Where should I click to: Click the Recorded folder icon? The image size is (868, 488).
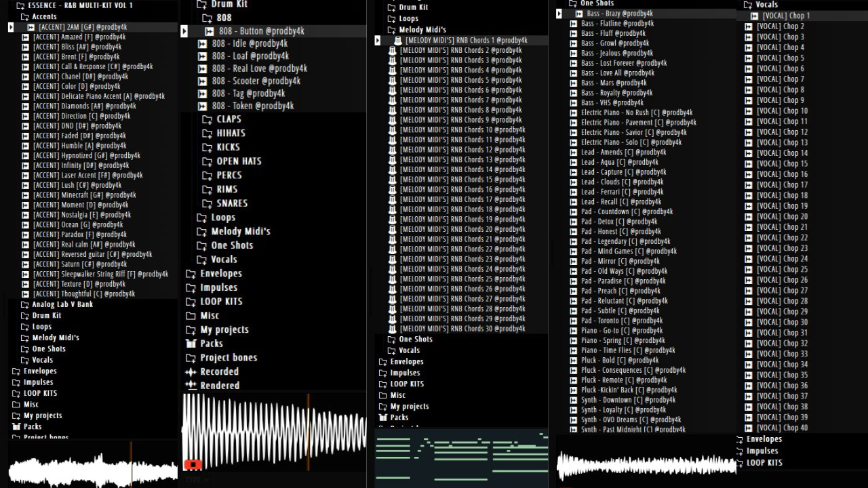191,372
